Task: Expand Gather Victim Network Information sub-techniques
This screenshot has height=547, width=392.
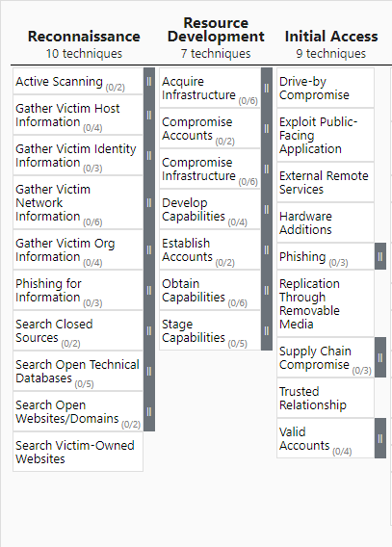Action: 149,202
